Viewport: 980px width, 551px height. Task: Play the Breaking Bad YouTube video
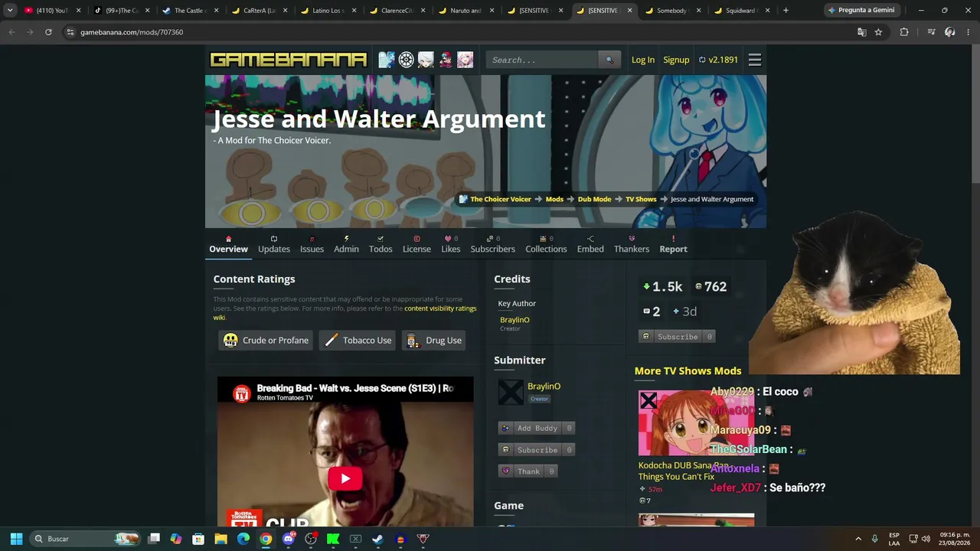pos(345,479)
